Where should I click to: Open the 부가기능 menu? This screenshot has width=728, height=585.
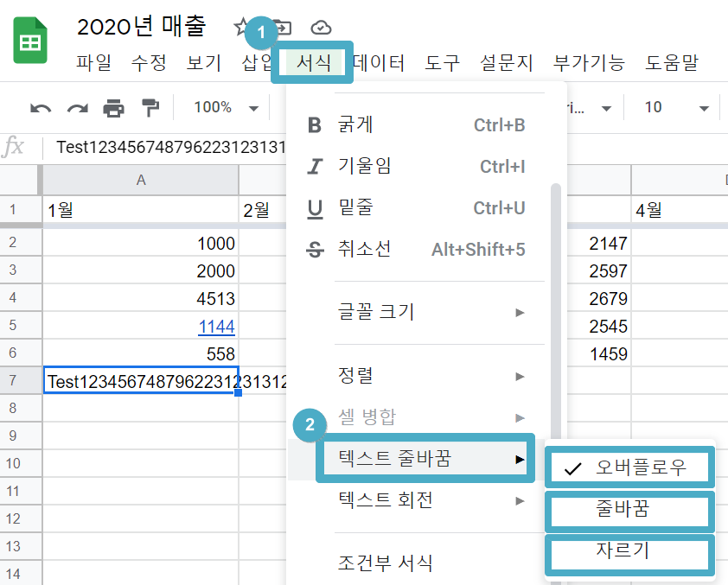[589, 62]
